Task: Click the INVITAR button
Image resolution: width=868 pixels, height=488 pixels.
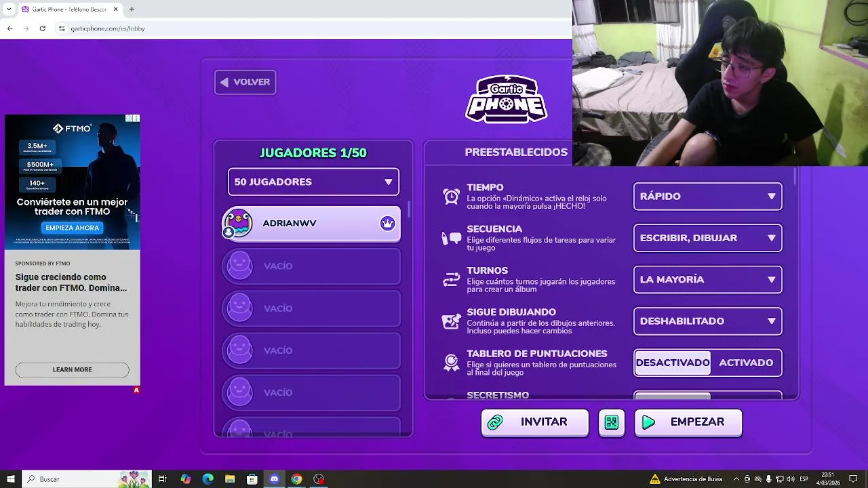Action: [534, 422]
